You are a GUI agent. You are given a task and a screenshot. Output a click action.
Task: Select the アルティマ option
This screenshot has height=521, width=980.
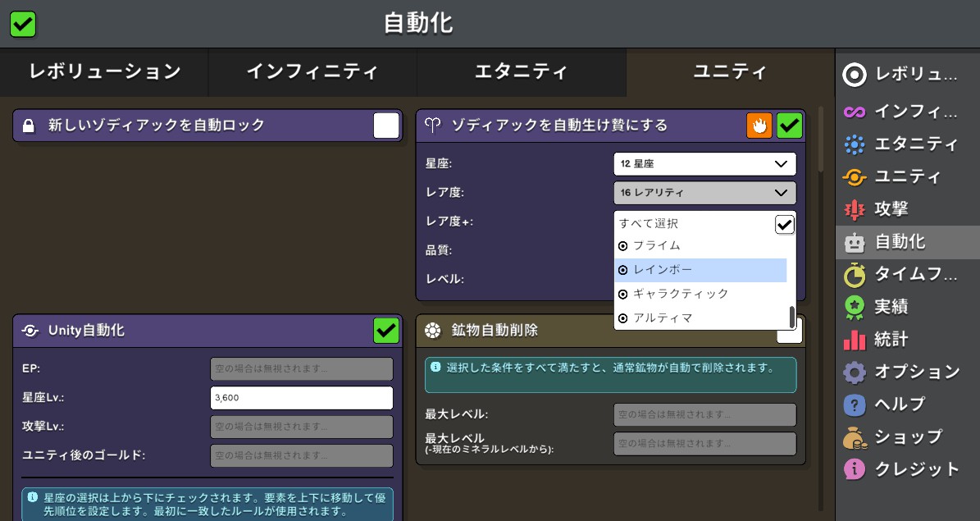(700, 318)
